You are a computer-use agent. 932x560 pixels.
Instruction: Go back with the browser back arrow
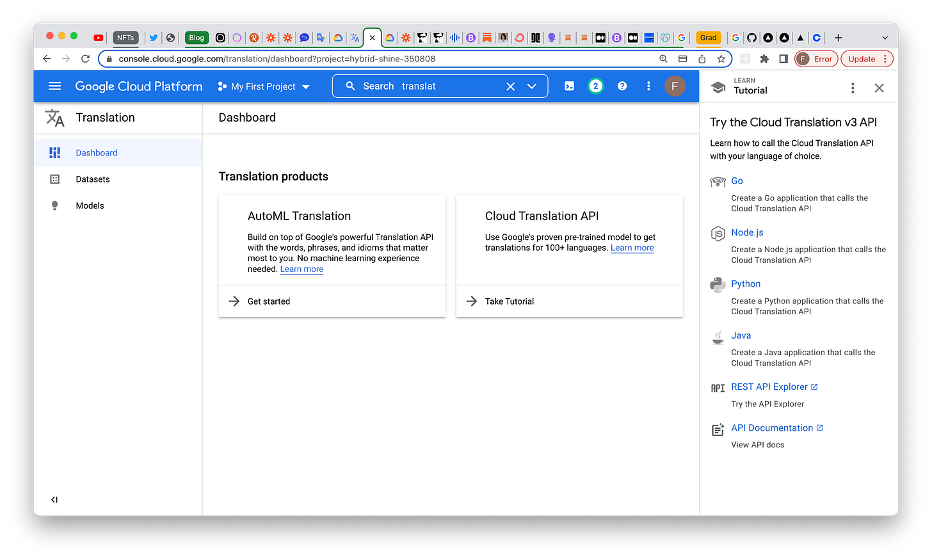[47, 59]
